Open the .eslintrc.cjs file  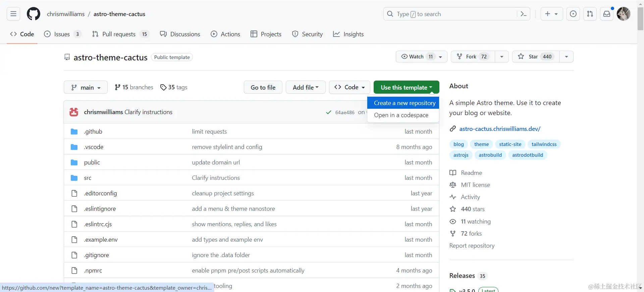tap(98, 224)
